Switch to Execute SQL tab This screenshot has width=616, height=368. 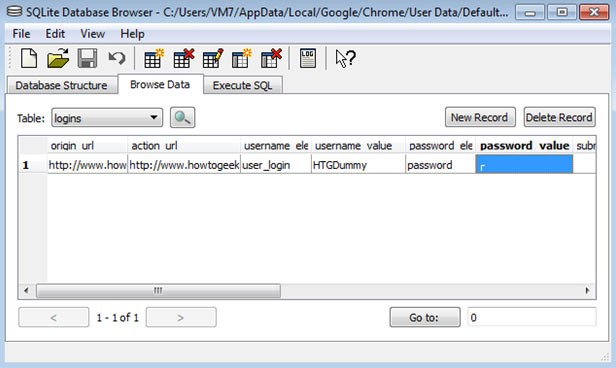242,85
